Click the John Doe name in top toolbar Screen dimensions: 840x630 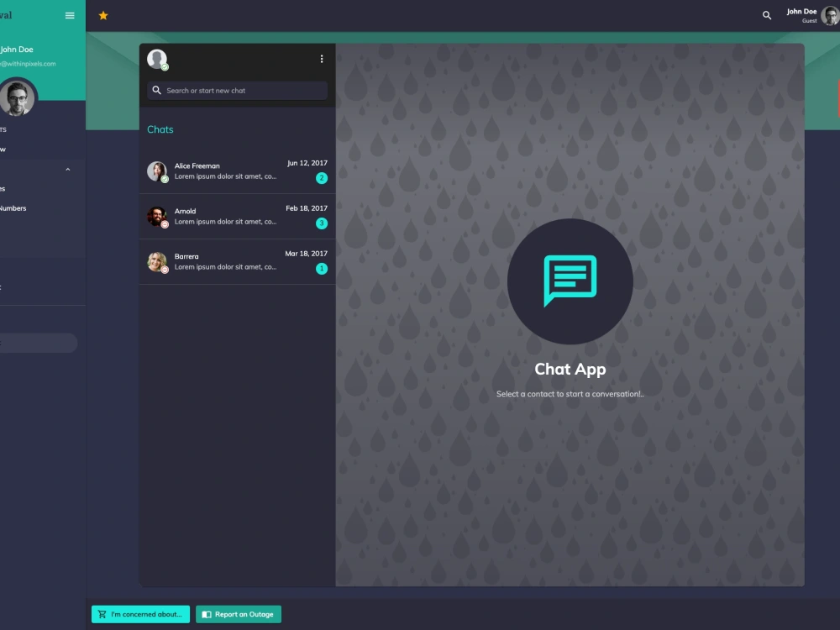[x=801, y=11]
